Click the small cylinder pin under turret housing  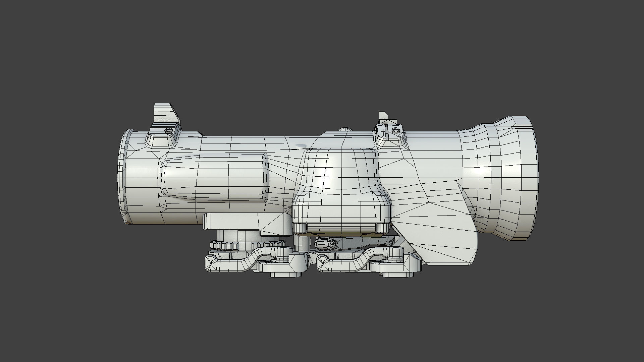(x=327, y=243)
